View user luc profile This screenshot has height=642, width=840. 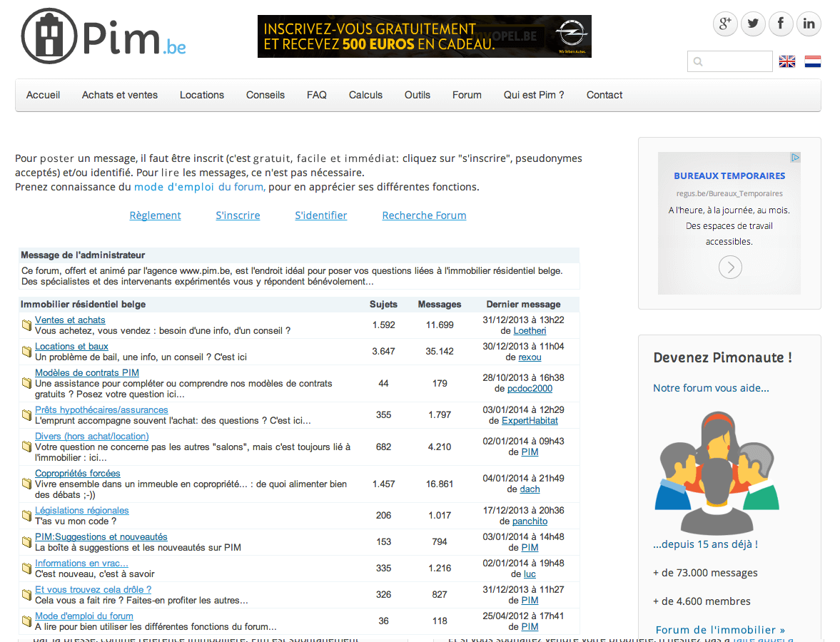(x=530, y=574)
